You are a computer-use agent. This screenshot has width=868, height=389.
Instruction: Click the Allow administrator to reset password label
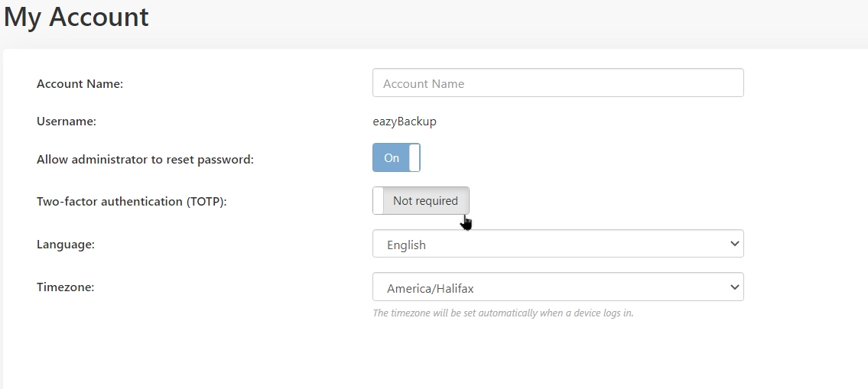145,160
